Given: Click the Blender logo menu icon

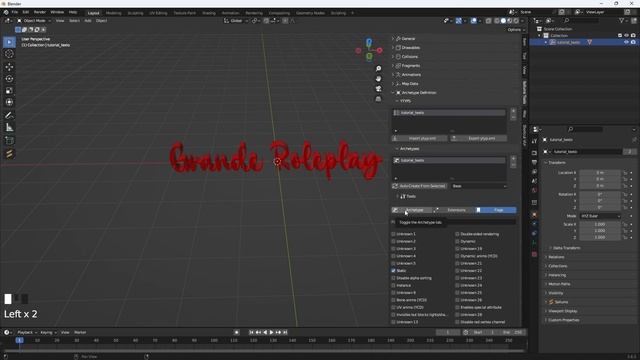Looking at the screenshot, I should click(6, 12).
